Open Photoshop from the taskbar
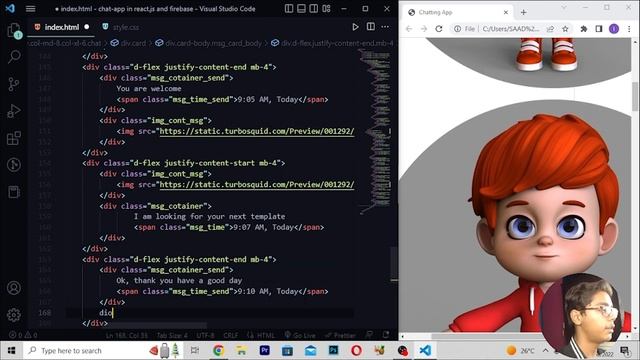The width and height of the screenshot is (640, 360). click(x=333, y=350)
